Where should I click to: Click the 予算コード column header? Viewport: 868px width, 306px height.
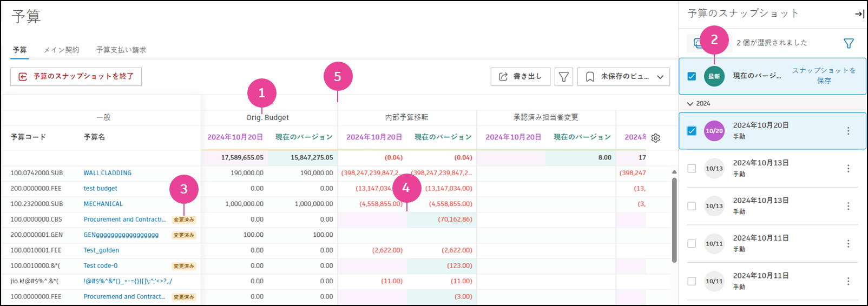click(x=28, y=137)
